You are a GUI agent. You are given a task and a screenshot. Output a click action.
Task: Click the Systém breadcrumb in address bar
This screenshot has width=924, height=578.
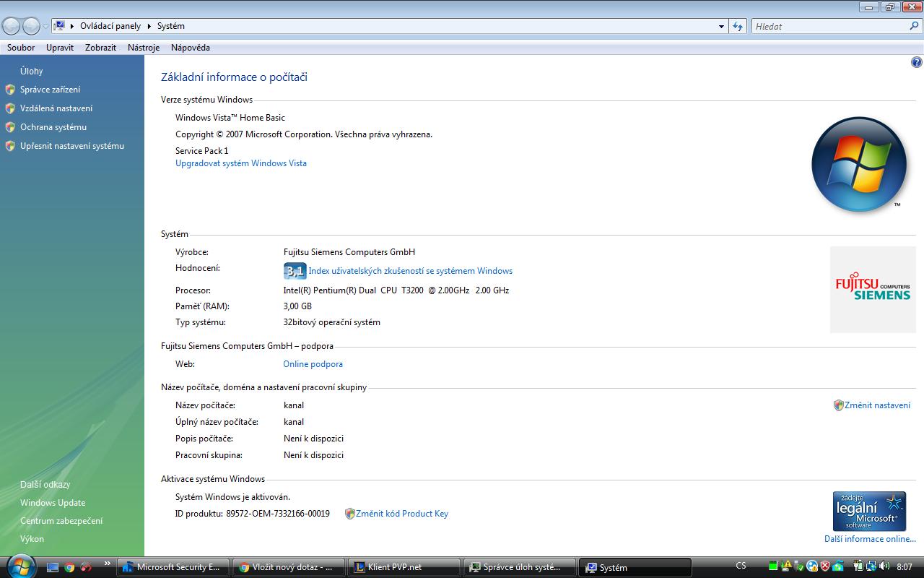point(171,26)
